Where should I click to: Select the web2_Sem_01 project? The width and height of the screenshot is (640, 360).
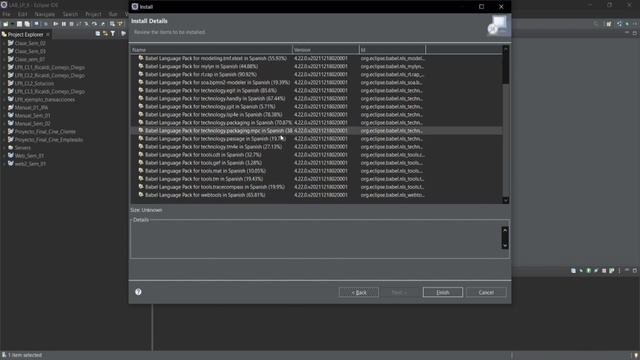click(x=30, y=164)
